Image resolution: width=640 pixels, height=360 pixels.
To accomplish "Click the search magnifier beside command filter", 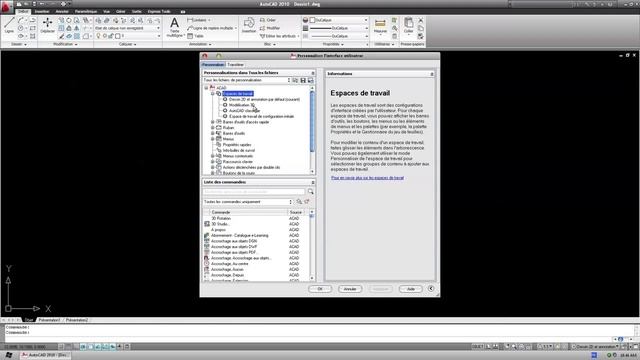I will [311, 191].
